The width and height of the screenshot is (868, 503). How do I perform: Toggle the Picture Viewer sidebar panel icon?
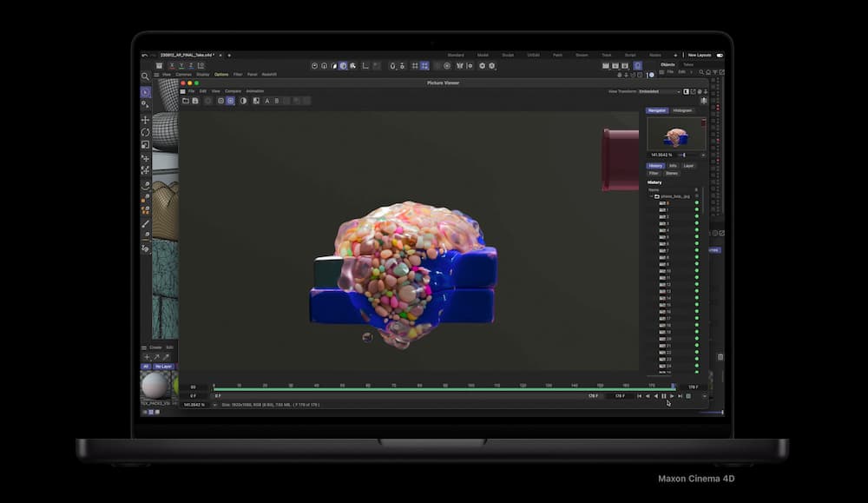(687, 91)
